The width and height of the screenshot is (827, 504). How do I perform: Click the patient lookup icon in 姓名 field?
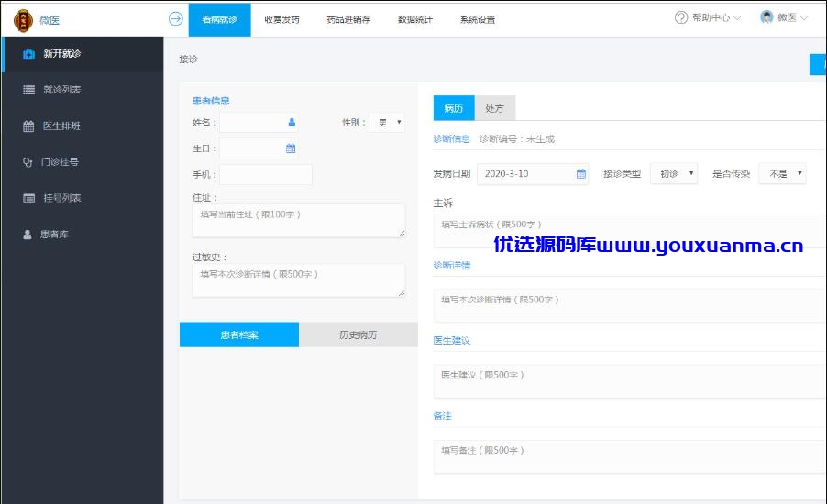tap(292, 122)
